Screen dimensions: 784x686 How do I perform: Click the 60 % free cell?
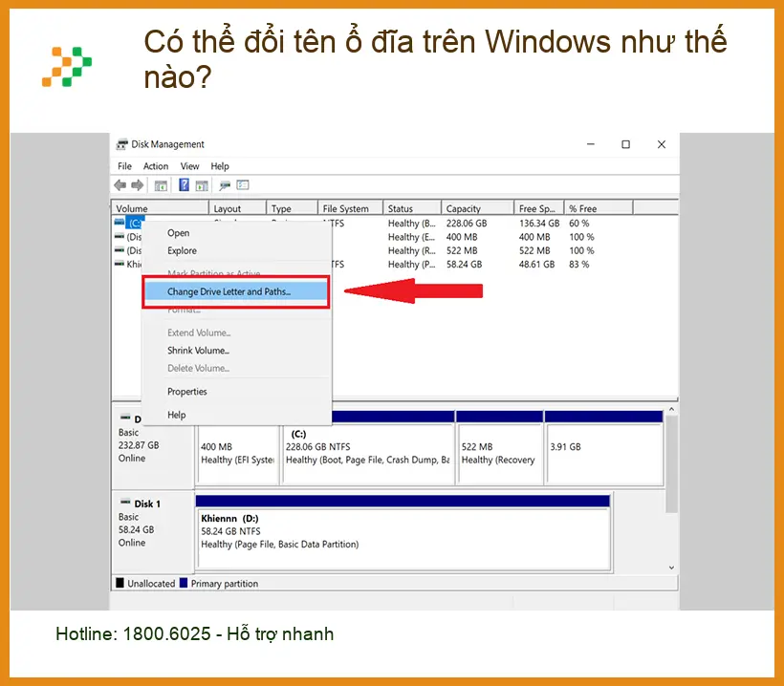pyautogui.click(x=579, y=224)
